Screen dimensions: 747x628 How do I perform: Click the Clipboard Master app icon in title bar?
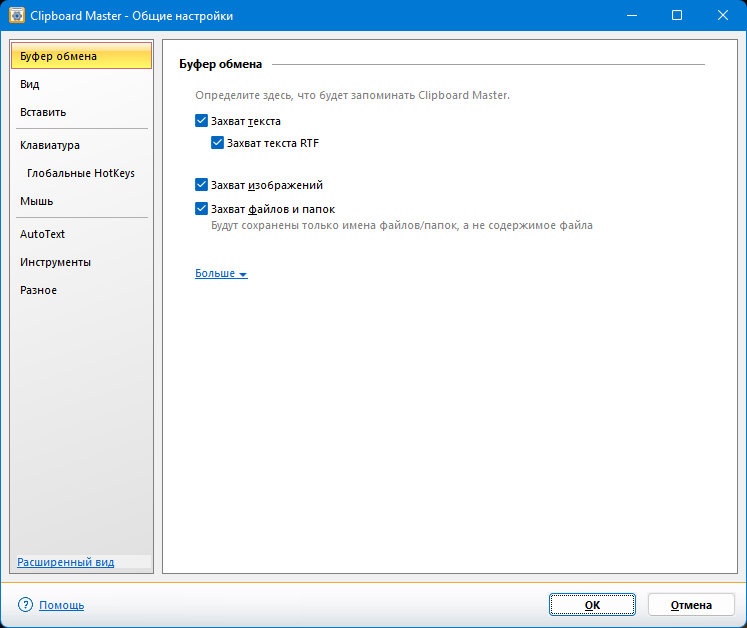[17, 15]
